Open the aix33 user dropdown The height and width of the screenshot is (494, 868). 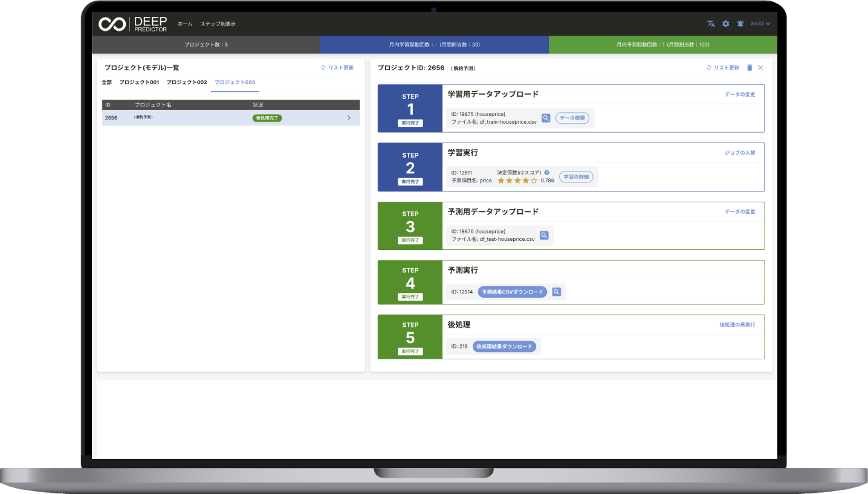tap(760, 24)
